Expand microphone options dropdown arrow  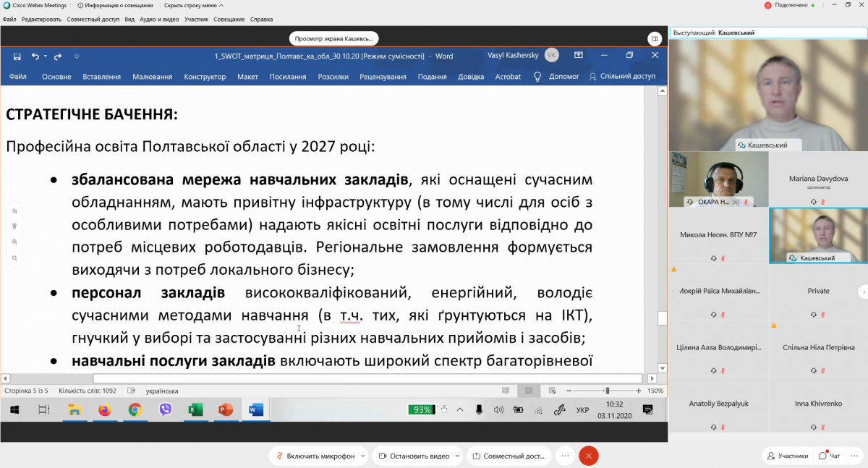tap(362, 456)
